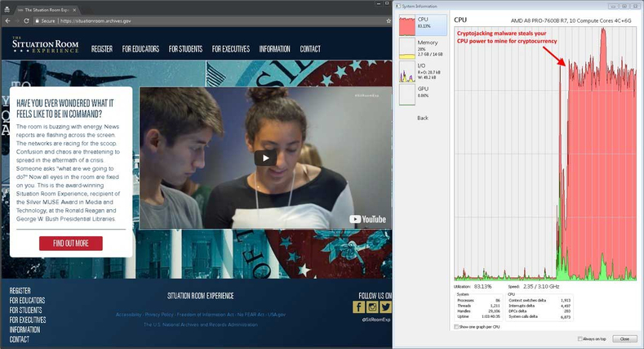Click the browser forward arrow
644x349 pixels.
[17, 20]
